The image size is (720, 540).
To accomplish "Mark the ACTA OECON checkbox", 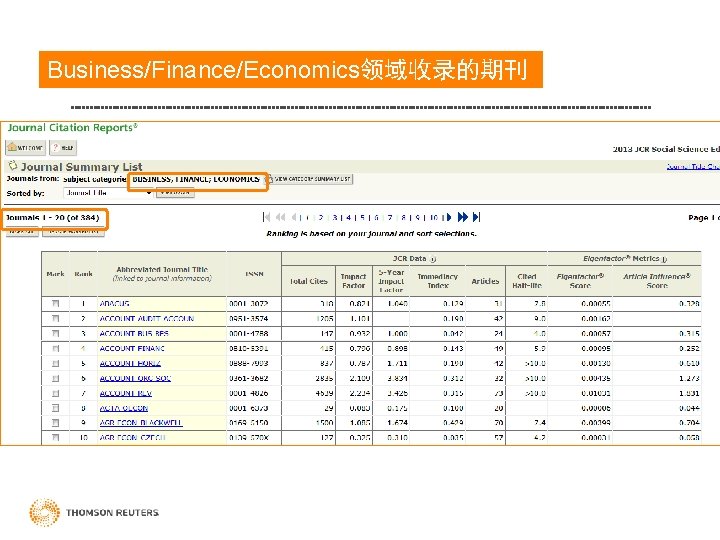I will [x=56, y=408].
